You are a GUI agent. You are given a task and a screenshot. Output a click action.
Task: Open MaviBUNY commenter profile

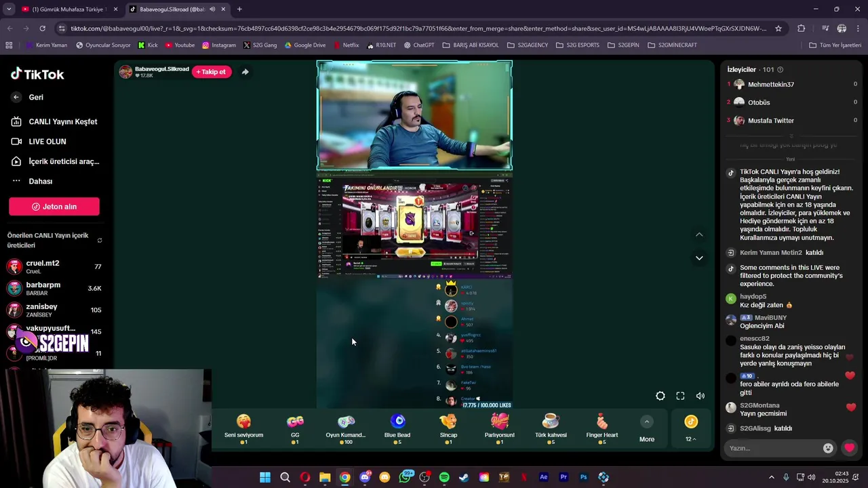click(x=770, y=317)
